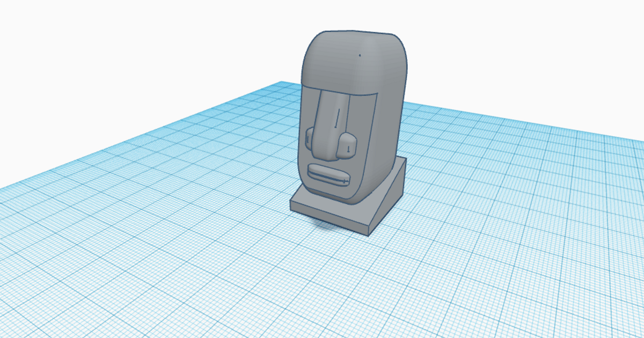Select the mouth shape on the statue
The width and height of the screenshot is (644, 338).
pyautogui.click(x=328, y=173)
